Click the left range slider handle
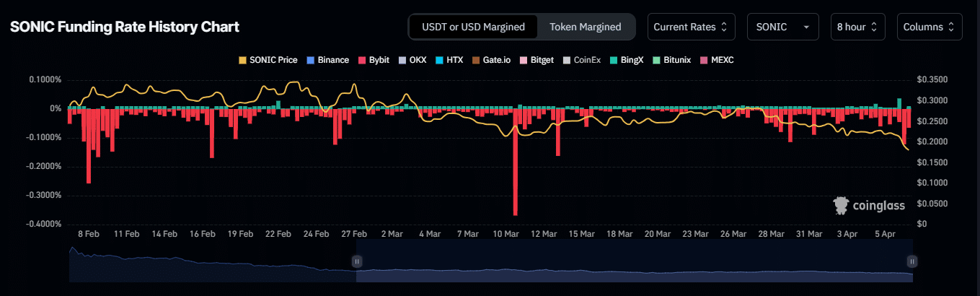 (x=356, y=261)
